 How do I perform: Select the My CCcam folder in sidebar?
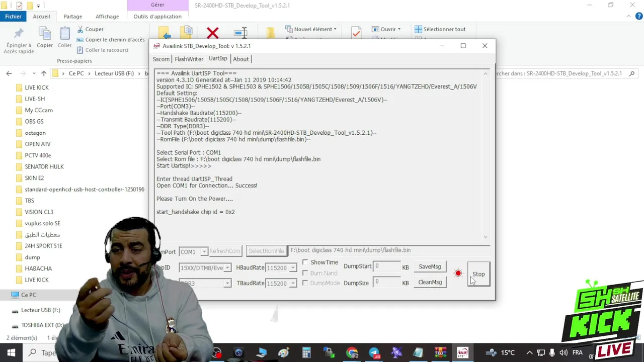click(39, 110)
